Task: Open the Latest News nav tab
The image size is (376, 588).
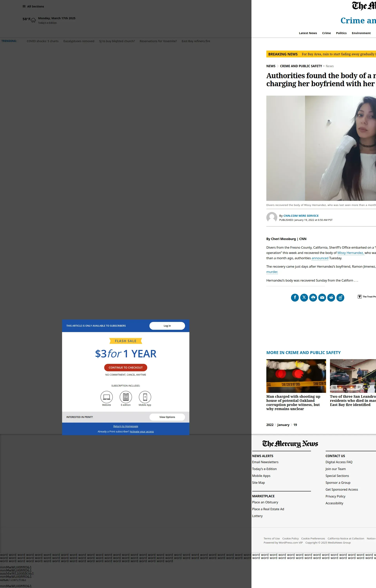Action: (308, 33)
